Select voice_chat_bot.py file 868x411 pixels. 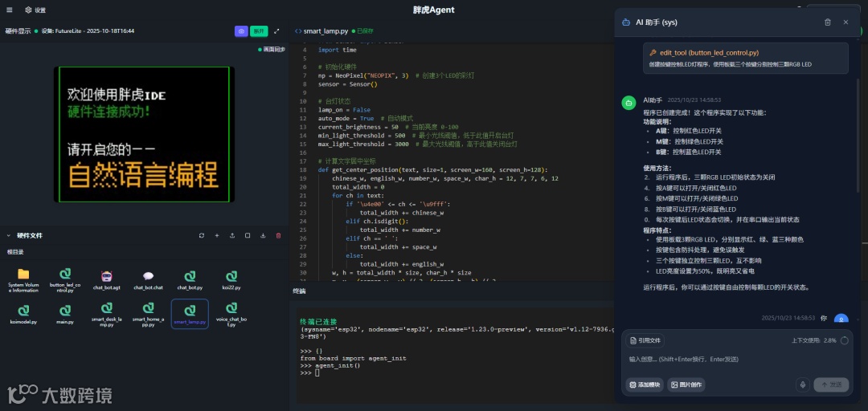pos(231,314)
